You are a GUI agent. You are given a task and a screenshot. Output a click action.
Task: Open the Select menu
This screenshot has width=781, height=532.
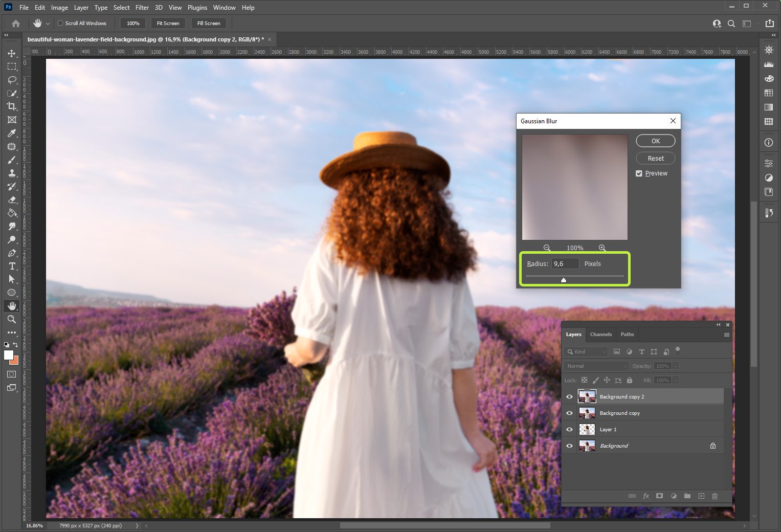click(x=122, y=8)
